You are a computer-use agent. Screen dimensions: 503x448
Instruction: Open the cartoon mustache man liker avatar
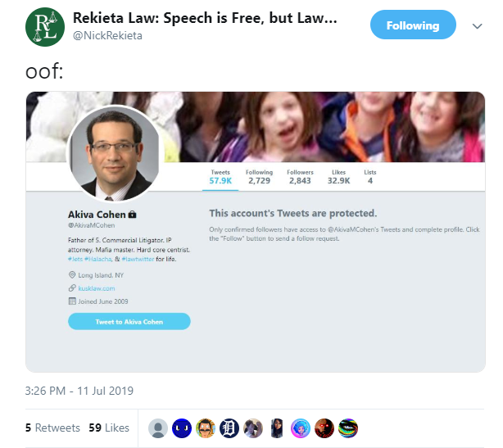[x=206, y=428]
